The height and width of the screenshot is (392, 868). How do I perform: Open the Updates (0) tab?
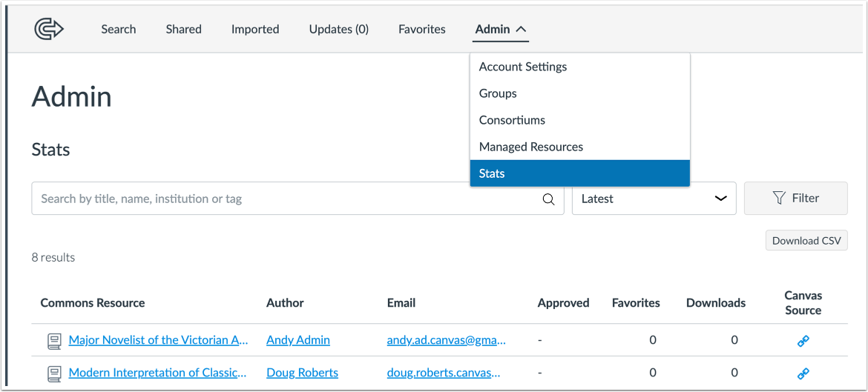click(x=339, y=30)
